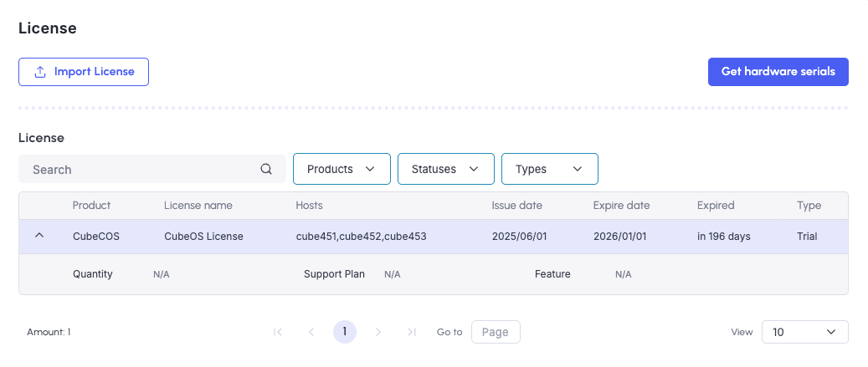Click the Import License button
This screenshot has width=868, height=367.
pyautogui.click(x=84, y=72)
